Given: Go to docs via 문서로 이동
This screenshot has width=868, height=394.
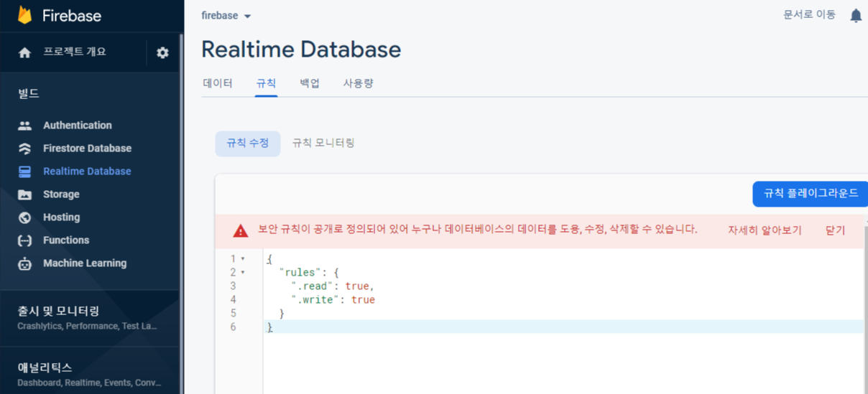Looking at the screenshot, I should point(809,14).
